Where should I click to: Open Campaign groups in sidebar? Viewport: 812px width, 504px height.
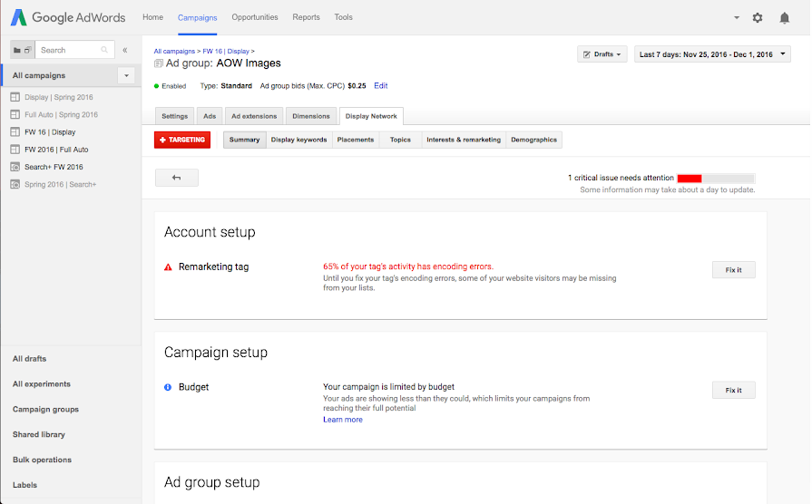(x=45, y=410)
